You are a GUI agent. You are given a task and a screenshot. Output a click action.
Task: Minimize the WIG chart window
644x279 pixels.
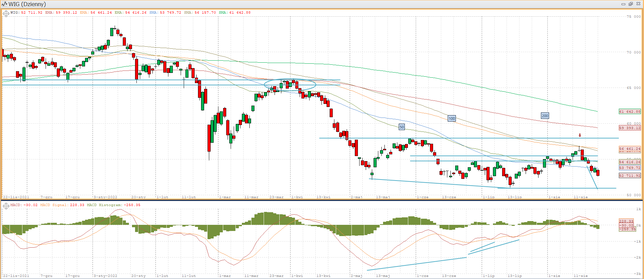(623, 4)
